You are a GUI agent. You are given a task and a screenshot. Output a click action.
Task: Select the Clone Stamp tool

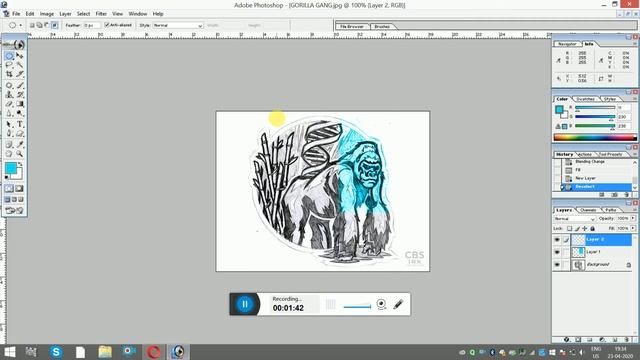[x=9, y=95]
